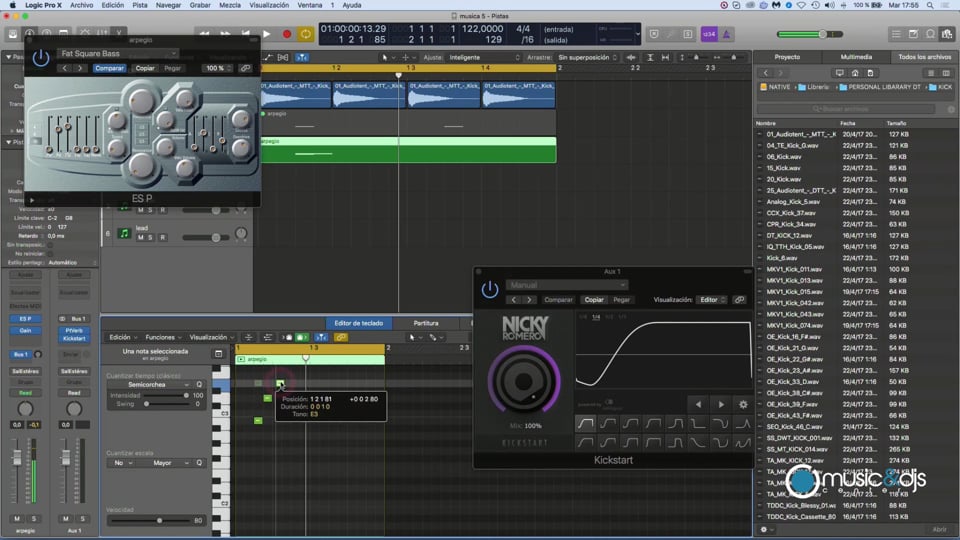This screenshot has height=540, width=960.
Task: Adjust the Velocidad slider in piano roll
Action: (149, 520)
